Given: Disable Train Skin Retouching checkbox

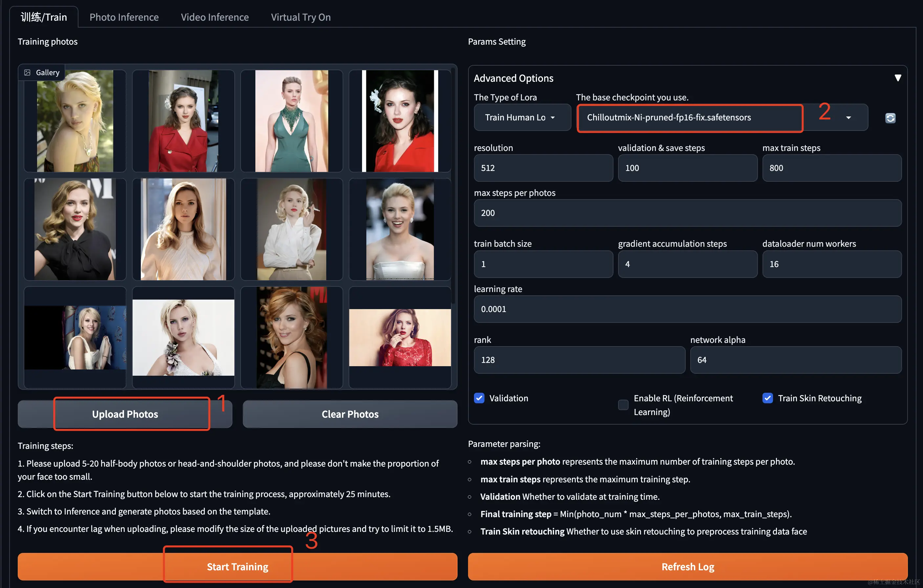Looking at the screenshot, I should pyautogui.click(x=767, y=398).
